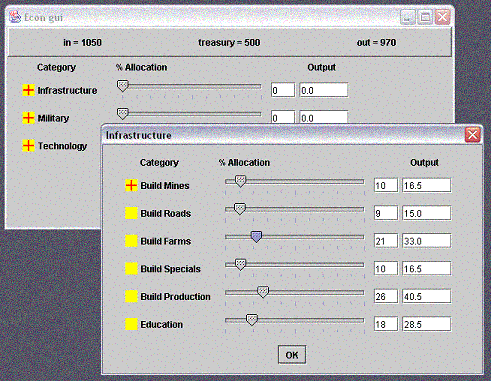Click the Build Mines percent field showing 10
491x381 pixels.
pos(386,185)
